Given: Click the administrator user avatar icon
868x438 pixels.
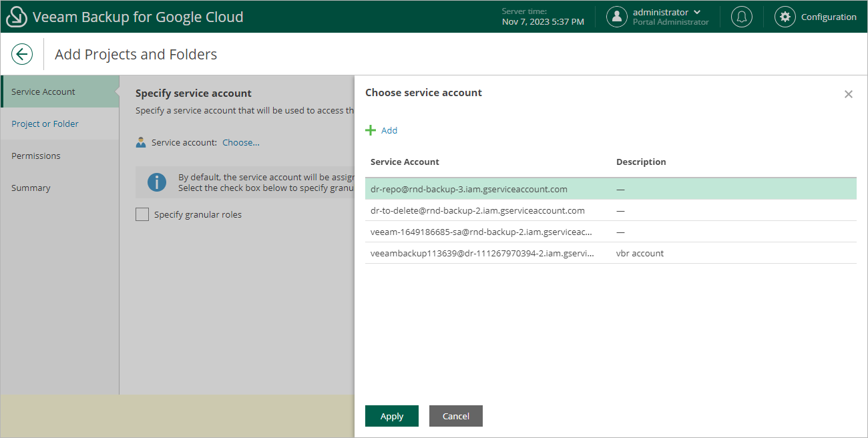Looking at the screenshot, I should pos(617,17).
